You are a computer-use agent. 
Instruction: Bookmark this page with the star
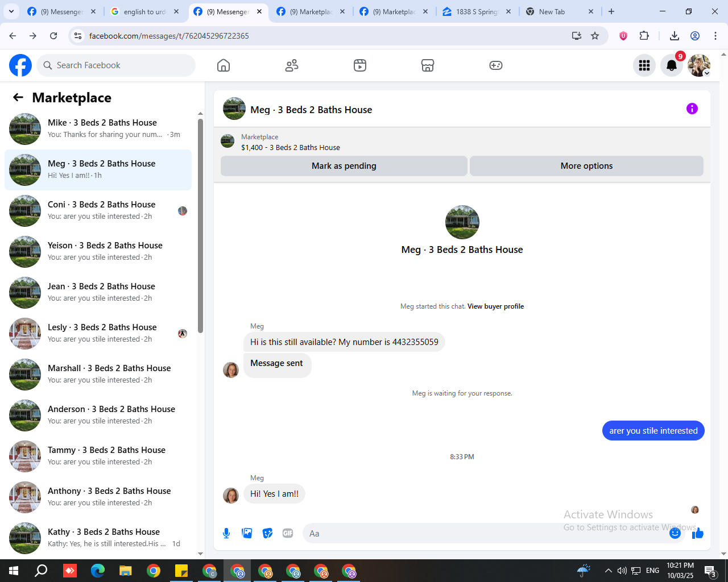click(595, 36)
